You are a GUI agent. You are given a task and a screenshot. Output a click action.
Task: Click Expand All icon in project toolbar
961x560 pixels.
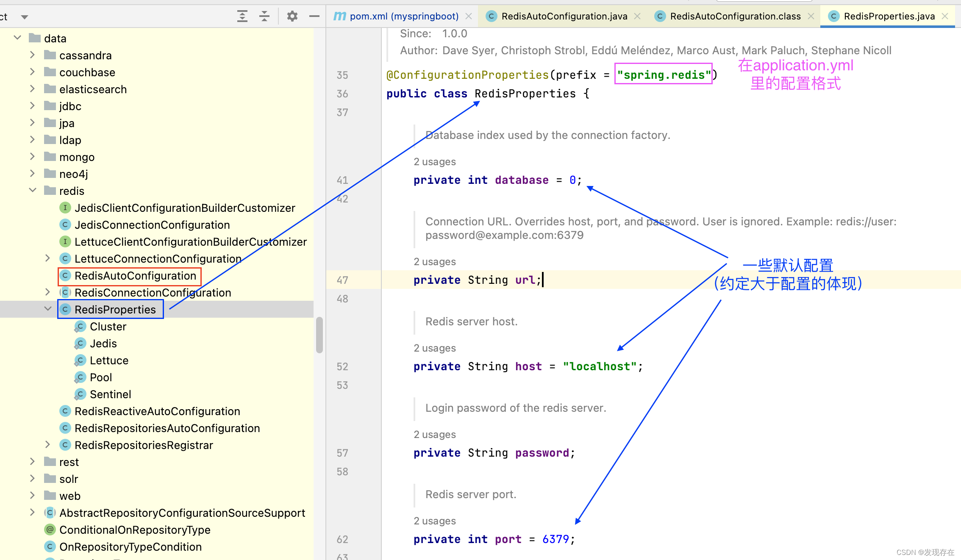pos(242,17)
